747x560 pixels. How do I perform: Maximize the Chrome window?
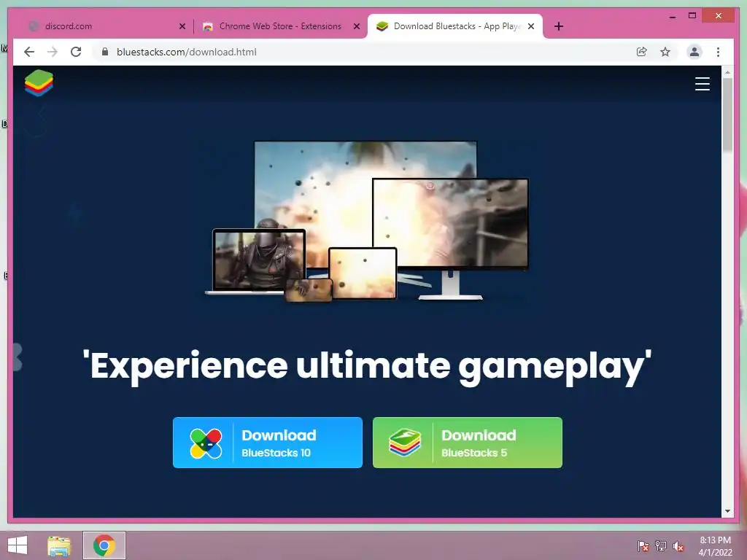coord(692,16)
